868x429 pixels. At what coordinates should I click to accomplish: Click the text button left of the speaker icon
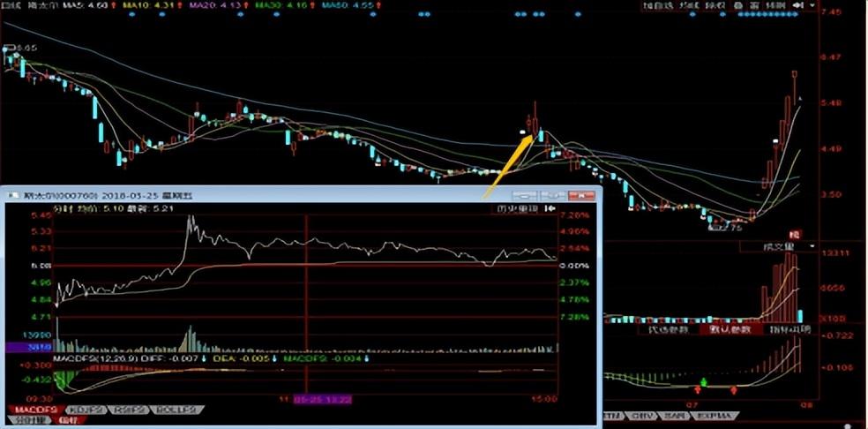pyautogui.click(x=775, y=5)
